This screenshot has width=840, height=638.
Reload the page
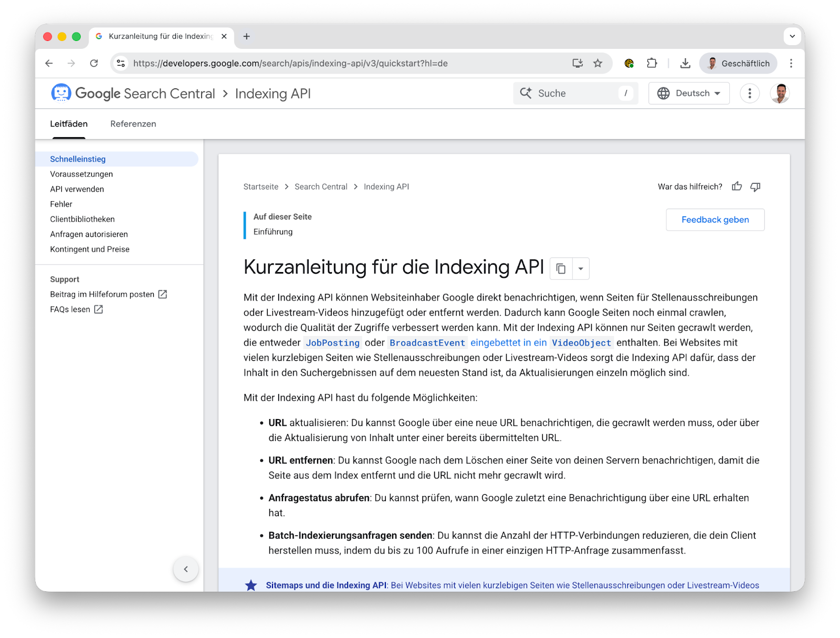94,64
